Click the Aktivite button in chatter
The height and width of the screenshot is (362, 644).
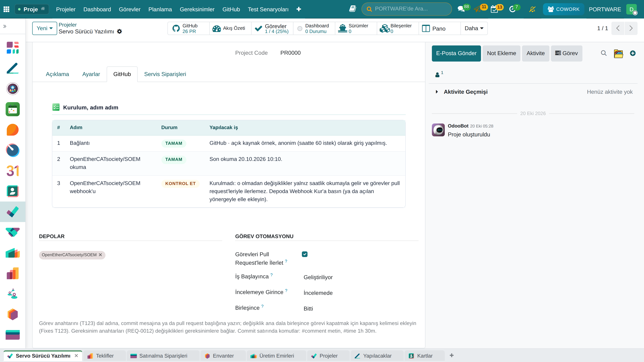(536, 53)
